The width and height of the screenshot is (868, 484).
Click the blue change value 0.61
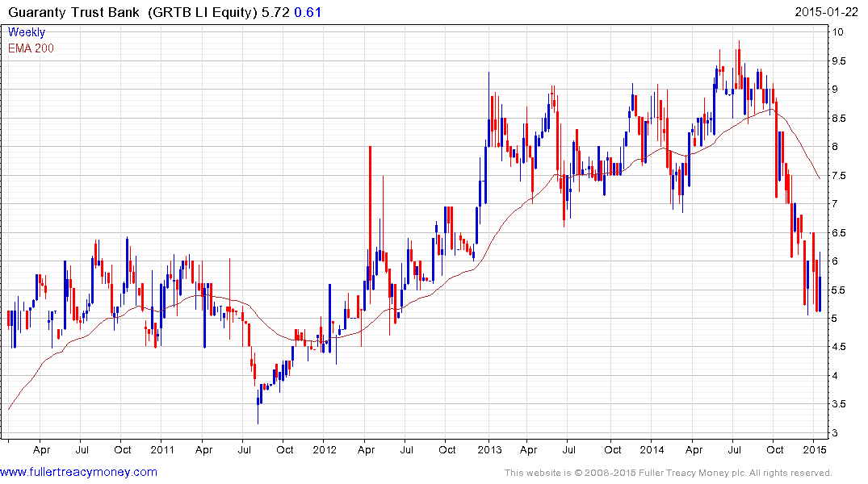308,12
